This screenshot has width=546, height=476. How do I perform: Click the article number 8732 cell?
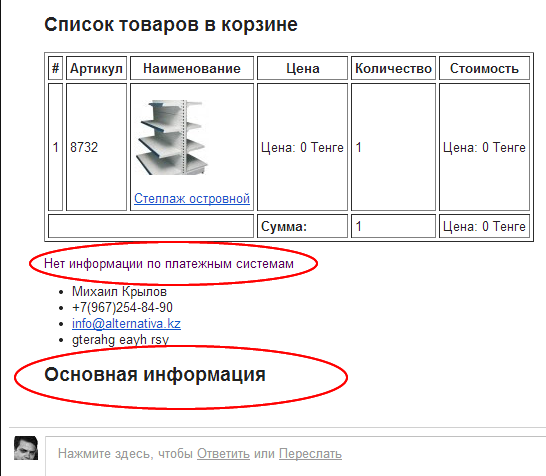tap(96, 147)
